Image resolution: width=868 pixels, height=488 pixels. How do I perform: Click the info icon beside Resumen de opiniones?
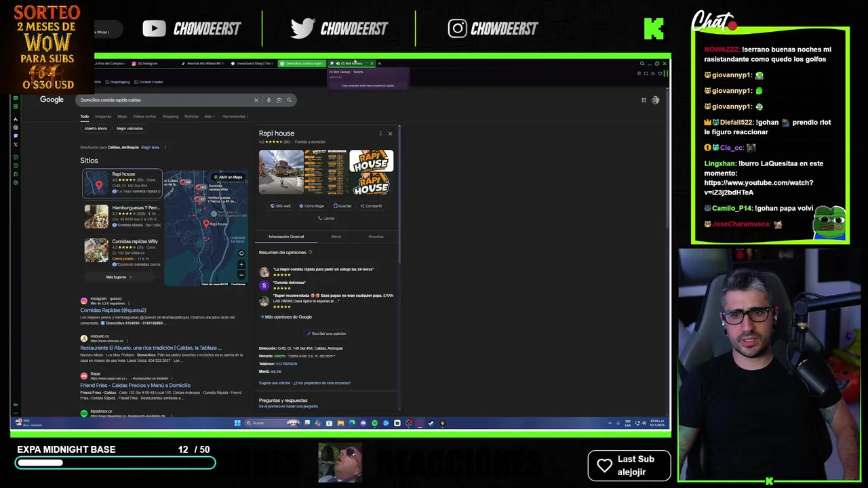[311, 252]
